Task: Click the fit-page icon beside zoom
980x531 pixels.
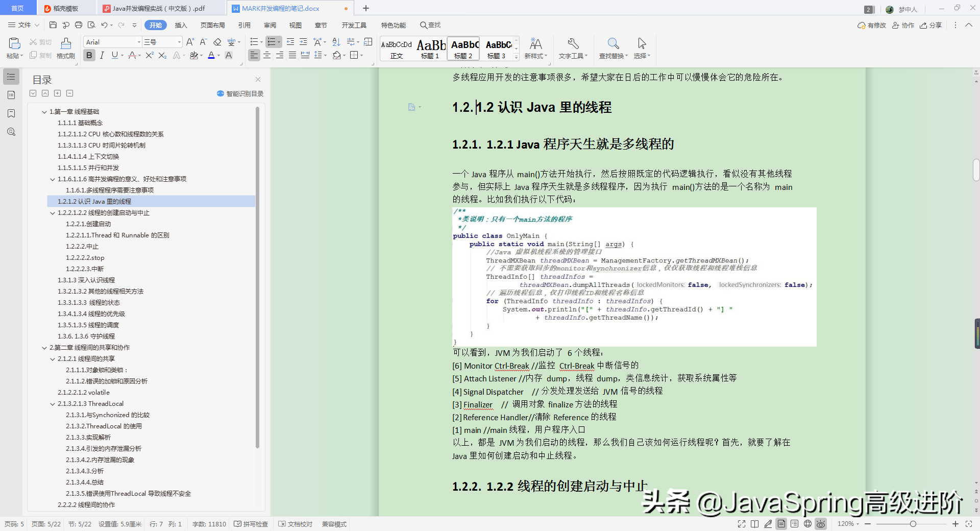Action: tap(968, 524)
